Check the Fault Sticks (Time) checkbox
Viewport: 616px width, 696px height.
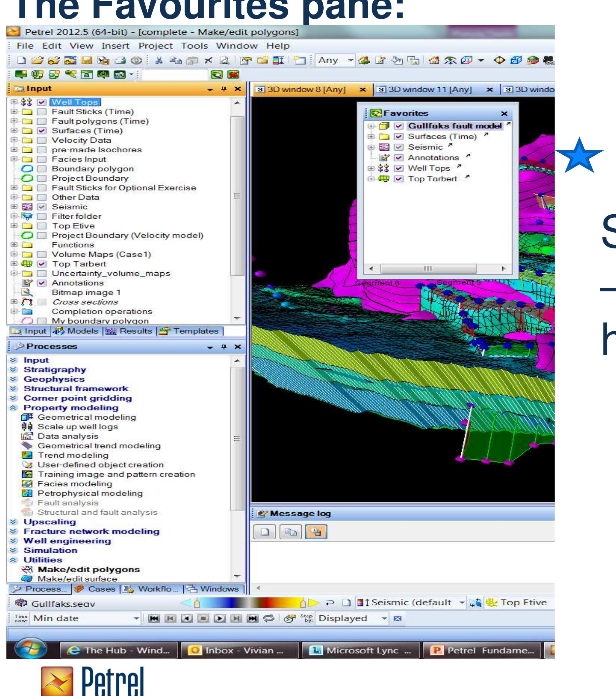pos(41,111)
